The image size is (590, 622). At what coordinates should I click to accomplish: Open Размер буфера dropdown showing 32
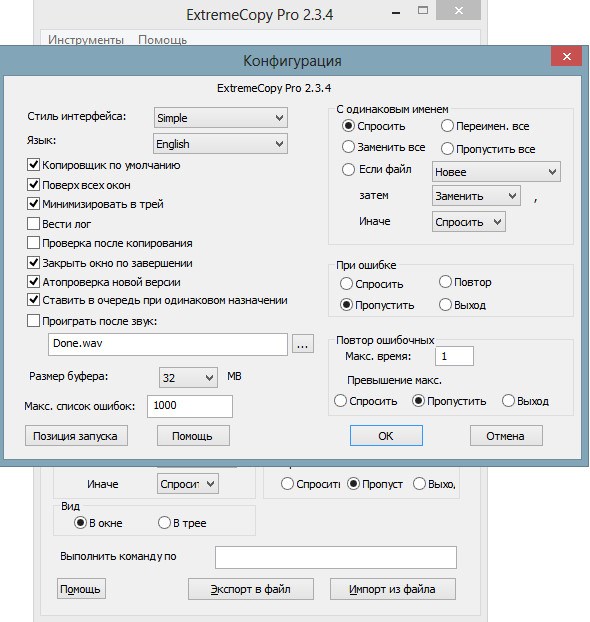tap(188, 377)
